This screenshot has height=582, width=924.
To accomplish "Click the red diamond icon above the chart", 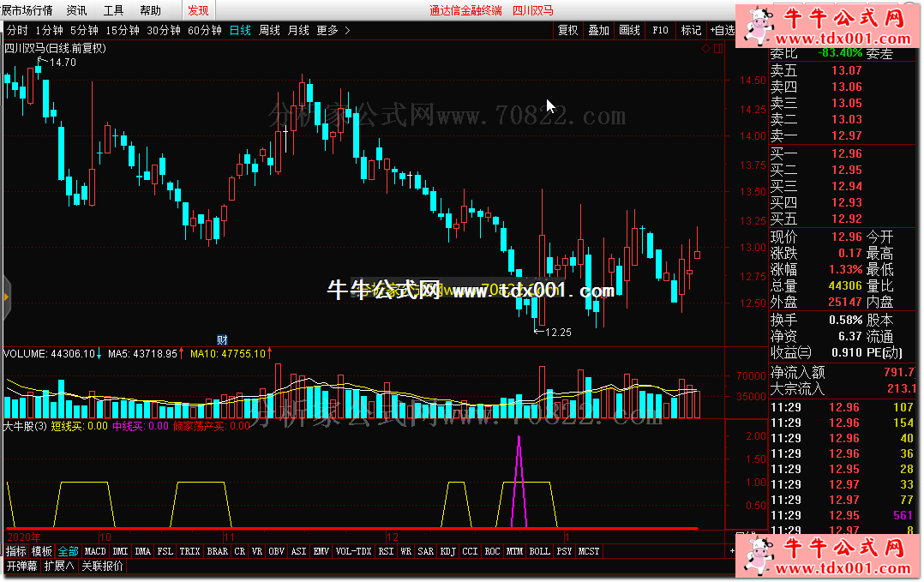I will pos(706,49).
